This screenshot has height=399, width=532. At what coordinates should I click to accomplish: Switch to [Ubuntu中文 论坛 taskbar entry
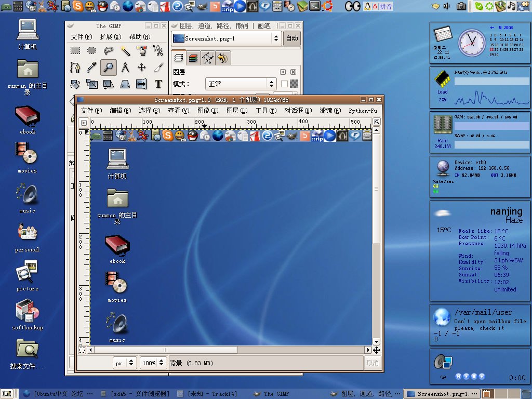(x=58, y=394)
